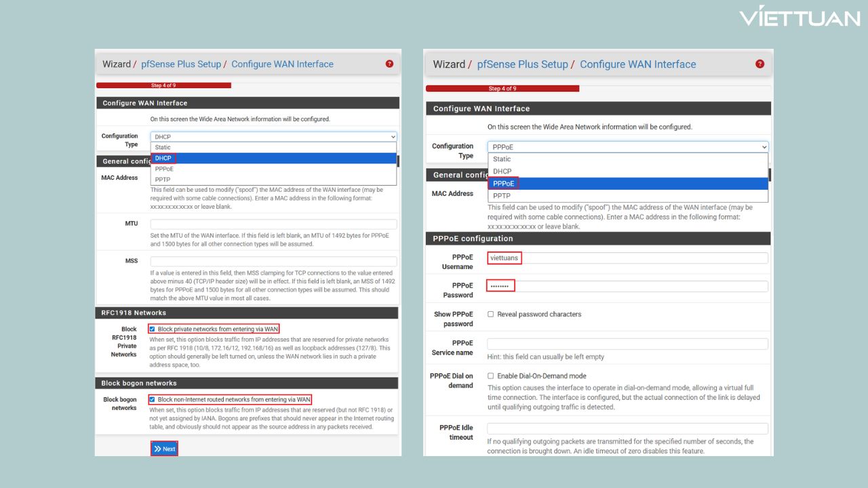
Task: Enable Dial-On-Demand mode checkbox
Action: (x=490, y=376)
